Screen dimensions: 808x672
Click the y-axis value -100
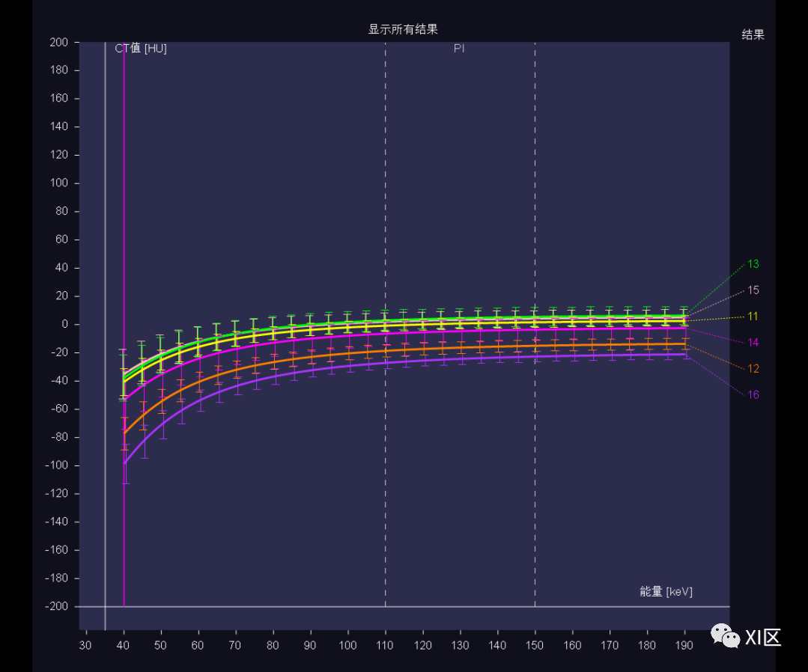[x=56, y=465]
